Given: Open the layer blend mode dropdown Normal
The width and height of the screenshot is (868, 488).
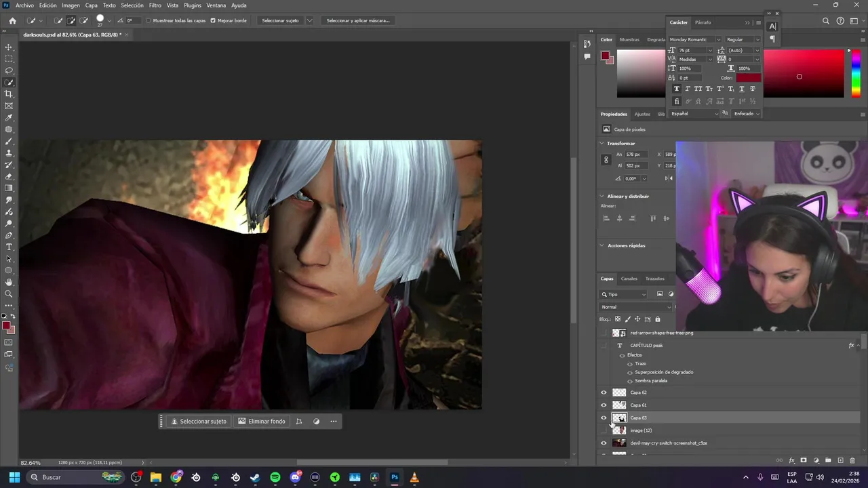Looking at the screenshot, I should pyautogui.click(x=635, y=307).
